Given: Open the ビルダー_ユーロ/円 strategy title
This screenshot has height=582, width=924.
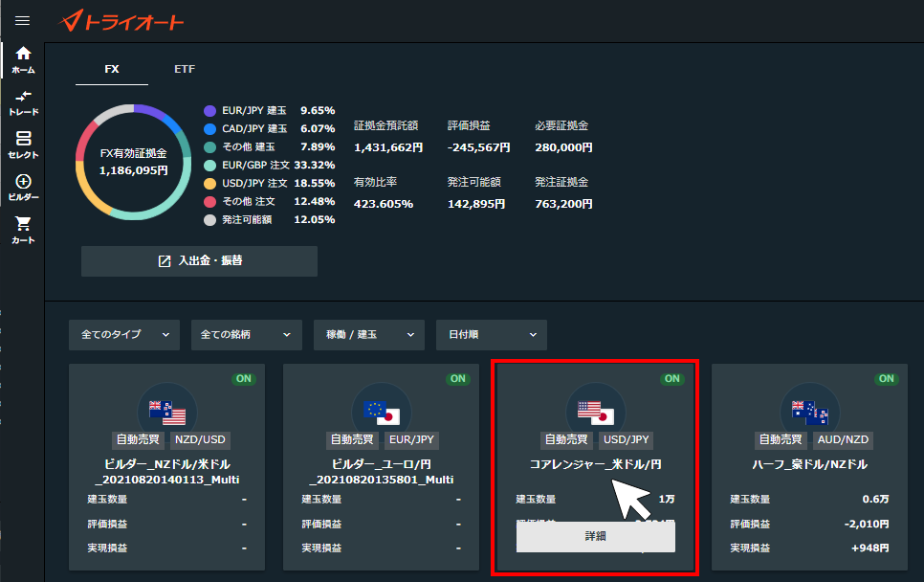Looking at the screenshot, I should click(382, 472).
